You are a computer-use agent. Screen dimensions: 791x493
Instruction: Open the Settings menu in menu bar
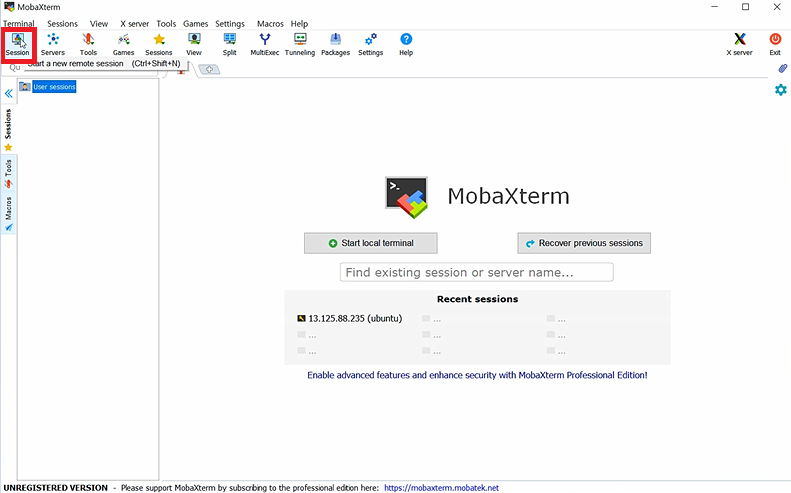[230, 24]
